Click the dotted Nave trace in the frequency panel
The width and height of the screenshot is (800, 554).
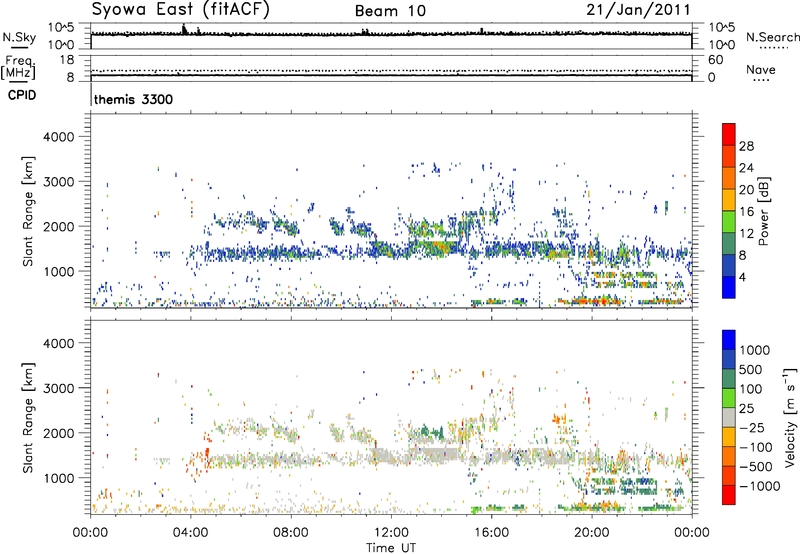coord(391,71)
